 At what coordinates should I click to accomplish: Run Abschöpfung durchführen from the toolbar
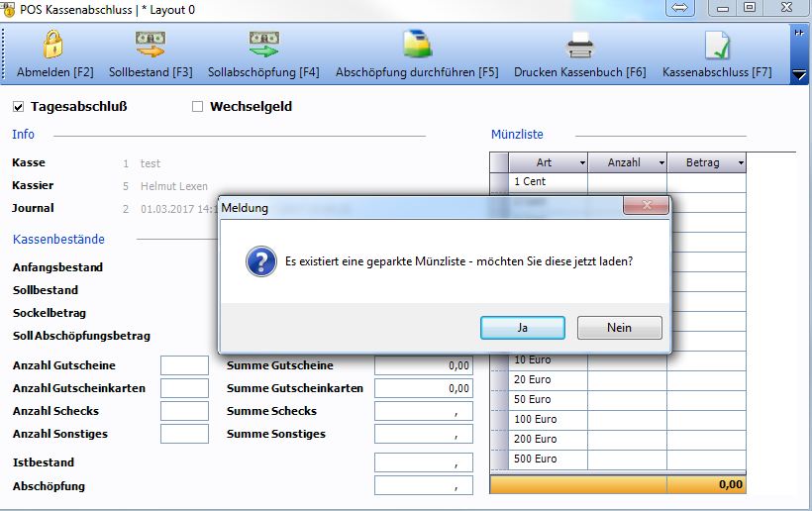tap(417, 46)
